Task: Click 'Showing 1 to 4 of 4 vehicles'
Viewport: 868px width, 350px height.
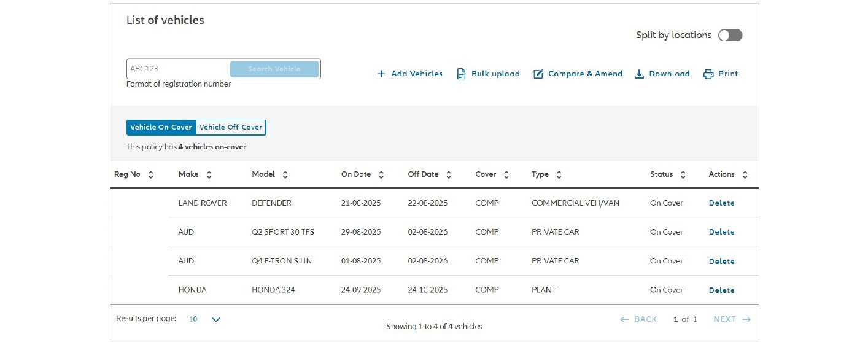Action: pyautogui.click(x=434, y=327)
